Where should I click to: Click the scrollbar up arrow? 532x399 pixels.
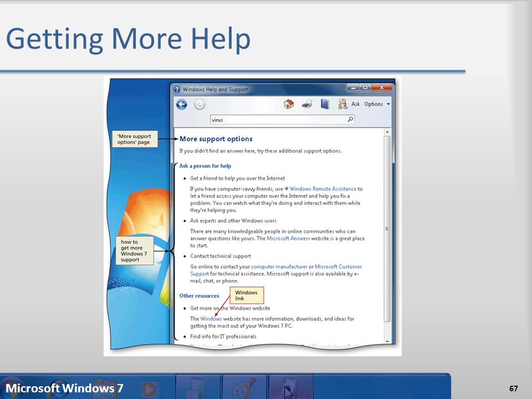tap(387, 132)
